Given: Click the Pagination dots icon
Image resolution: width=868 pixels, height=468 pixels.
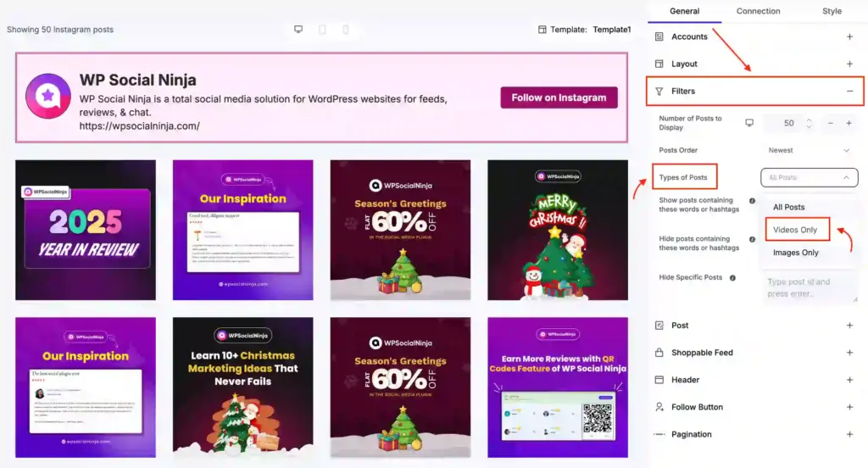Looking at the screenshot, I should click(659, 434).
